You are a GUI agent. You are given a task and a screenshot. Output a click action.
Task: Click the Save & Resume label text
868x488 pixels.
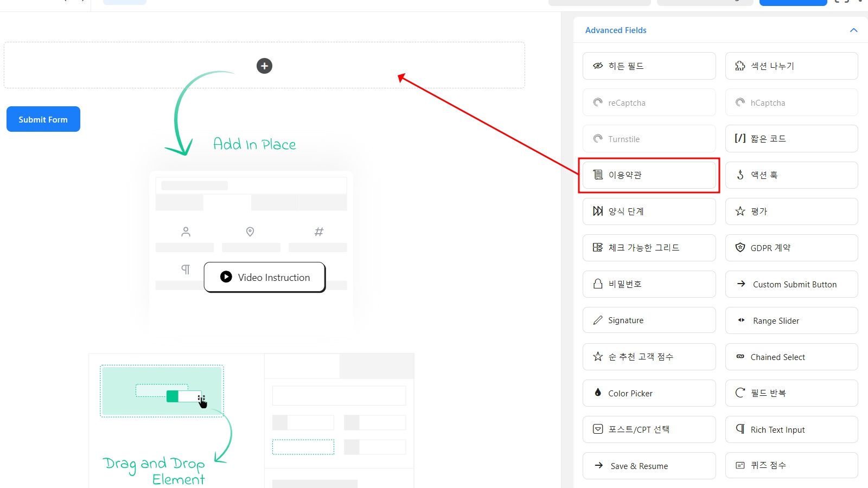[x=639, y=466]
